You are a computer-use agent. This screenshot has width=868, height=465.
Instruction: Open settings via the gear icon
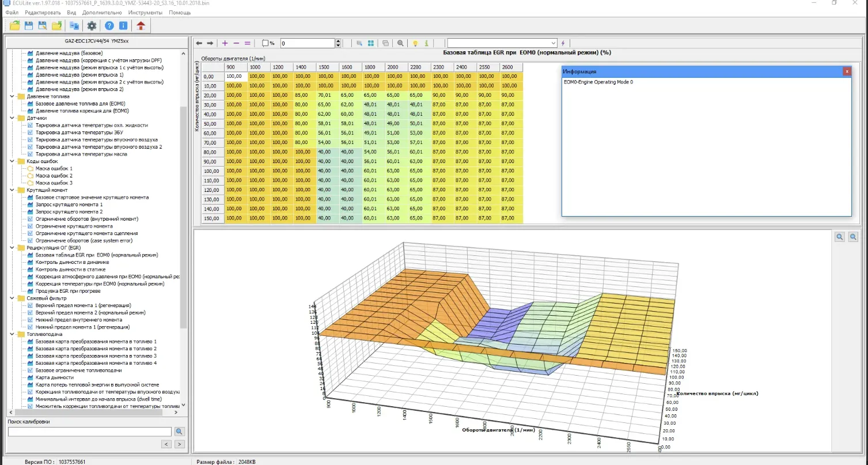(x=92, y=25)
